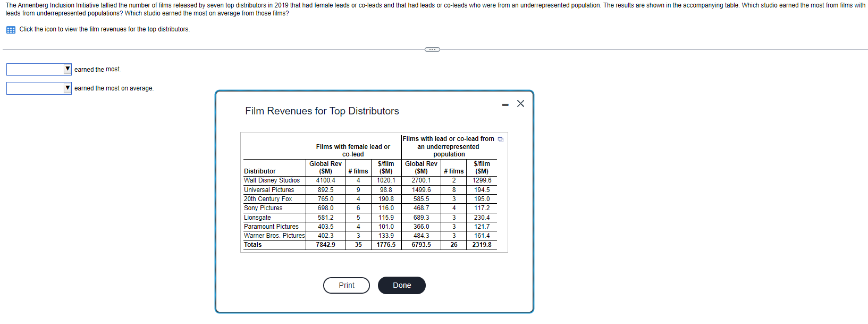The height and width of the screenshot is (324, 868).
Task: Close the Film Revenues dialog
Action: 520,104
